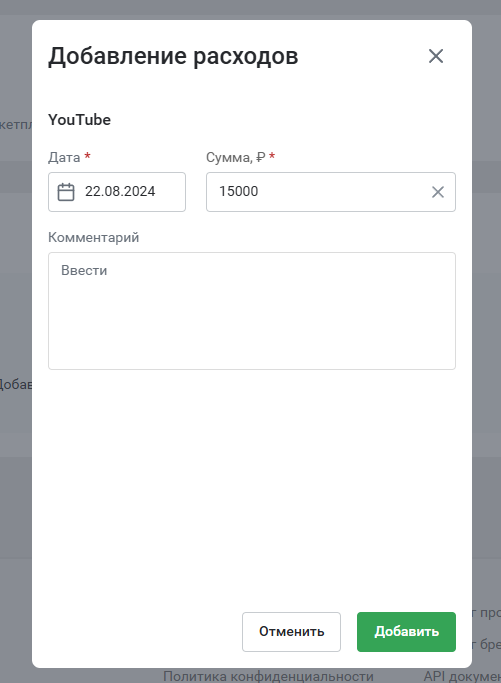The width and height of the screenshot is (501, 683).
Task: Focus the Комментарий text area
Action: (252, 311)
